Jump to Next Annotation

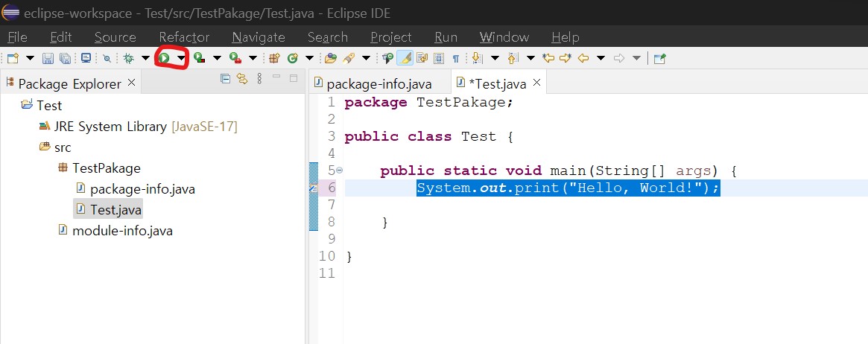tap(478, 58)
